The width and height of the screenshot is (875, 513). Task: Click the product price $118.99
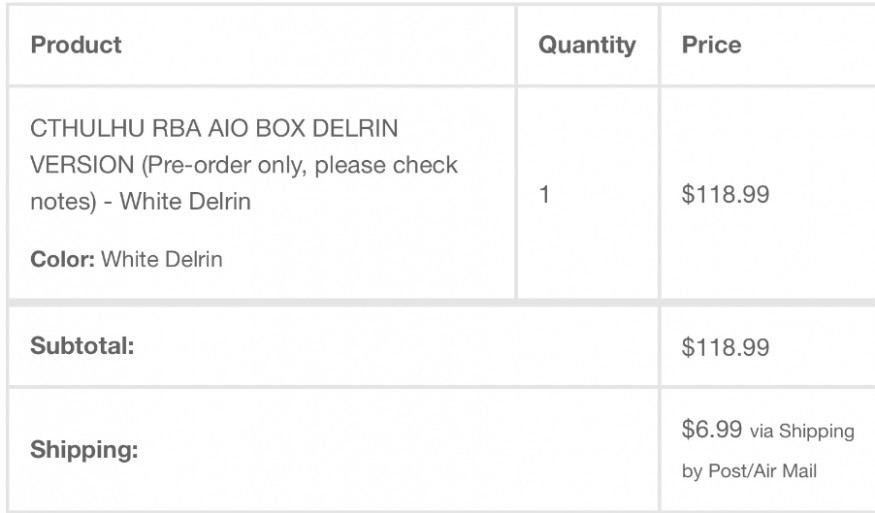[725, 195]
